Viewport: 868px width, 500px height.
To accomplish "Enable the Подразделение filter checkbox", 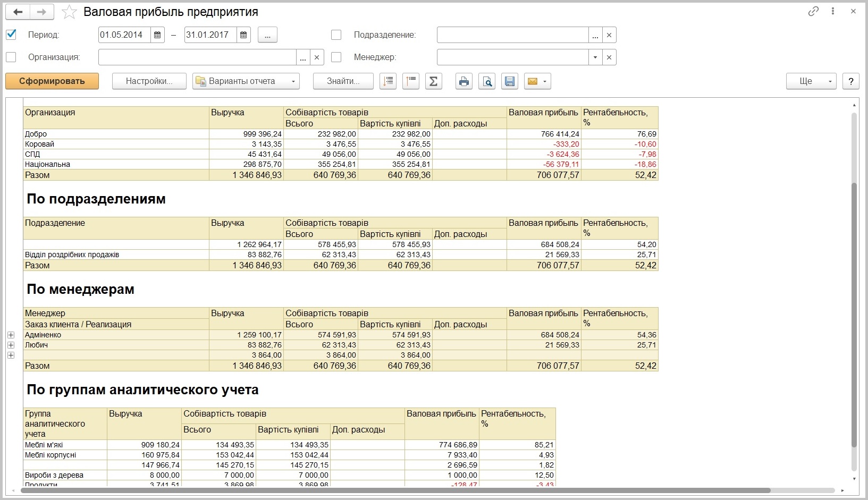I will (x=336, y=35).
